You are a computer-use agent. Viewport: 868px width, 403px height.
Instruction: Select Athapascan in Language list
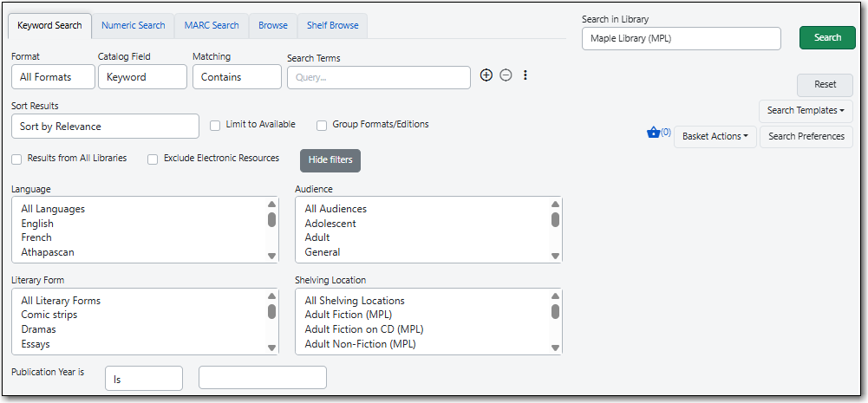(48, 252)
